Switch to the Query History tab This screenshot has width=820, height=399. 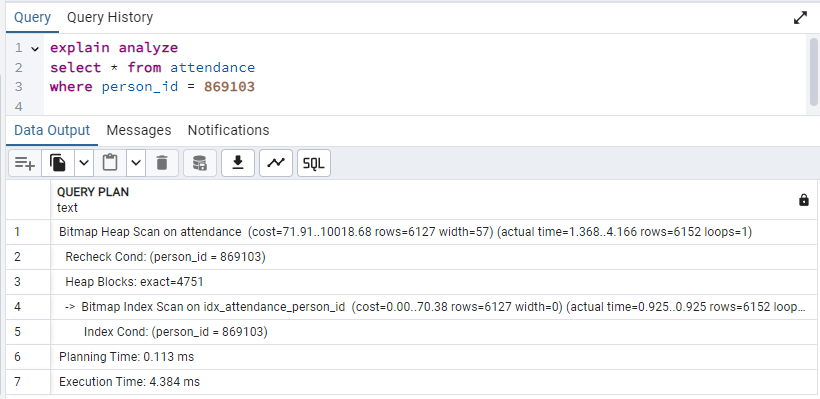[110, 17]
